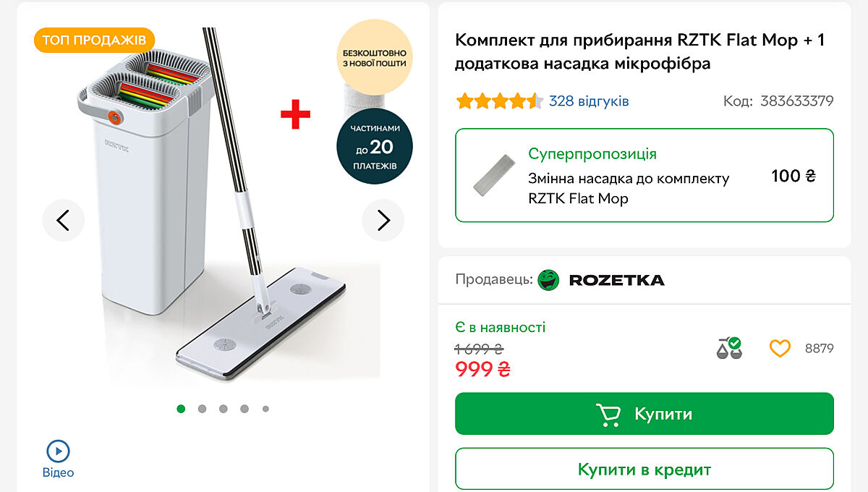The width and height of the screenshot is (868, 492).
Task: Select the third carousel dot
Action: [x=224, y=409]
